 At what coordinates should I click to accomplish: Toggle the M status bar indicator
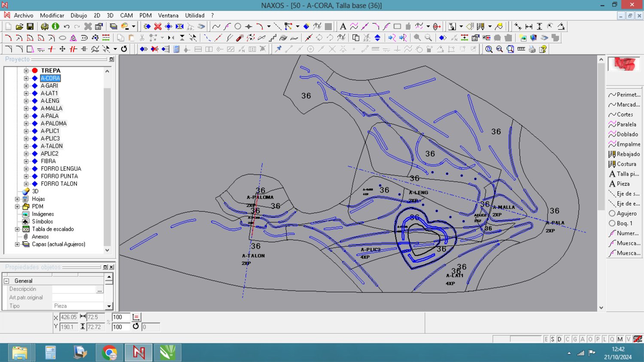pyautogui.click(x=620, y=339)
